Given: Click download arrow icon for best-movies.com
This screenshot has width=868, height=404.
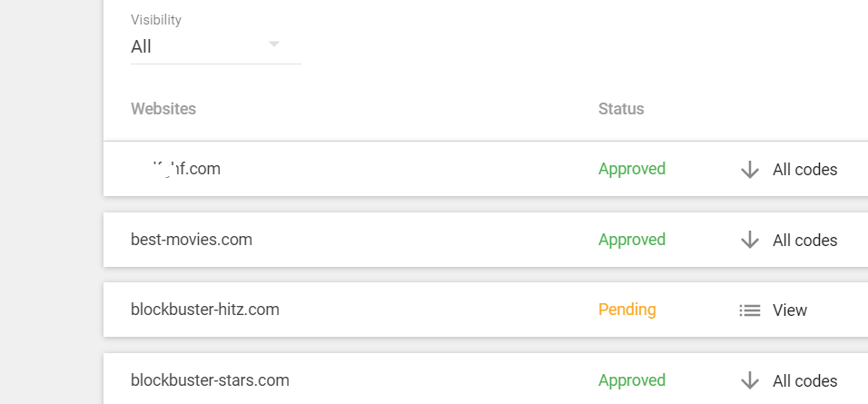Looking at the screenshot, I should [750, 241].
